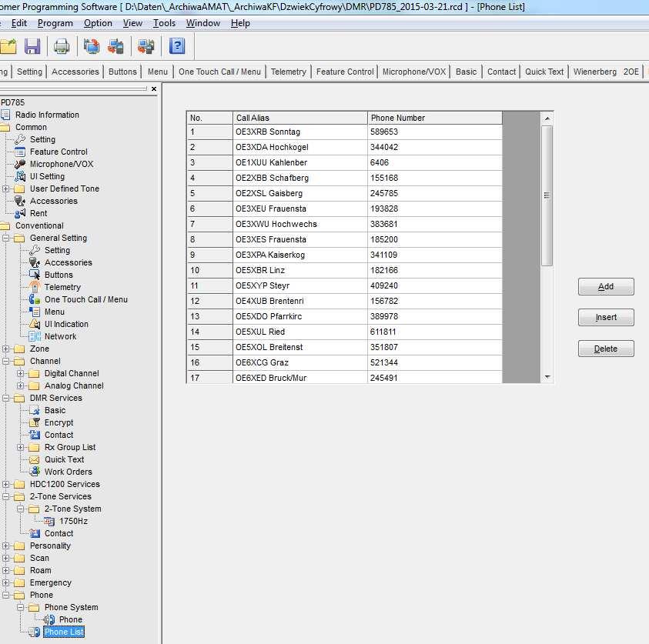Click the Print toolbar icon
Image resolution: width=649 pixels, height=644 pixels.
(62, 46)
